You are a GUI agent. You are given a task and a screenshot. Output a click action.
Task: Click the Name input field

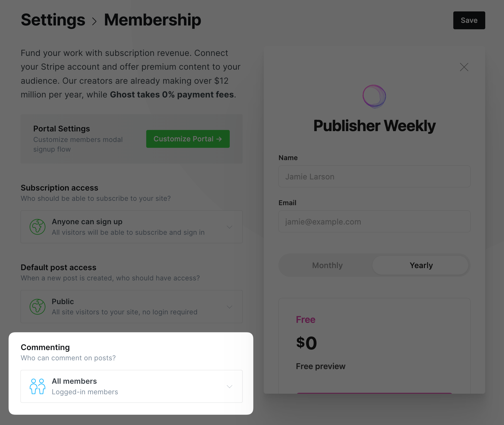[374, 176]
